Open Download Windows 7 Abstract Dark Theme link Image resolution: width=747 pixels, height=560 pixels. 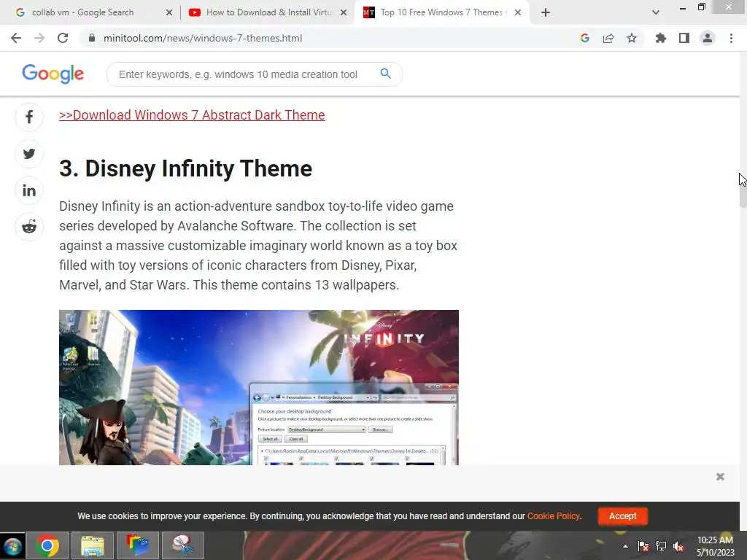click(192, 115)
